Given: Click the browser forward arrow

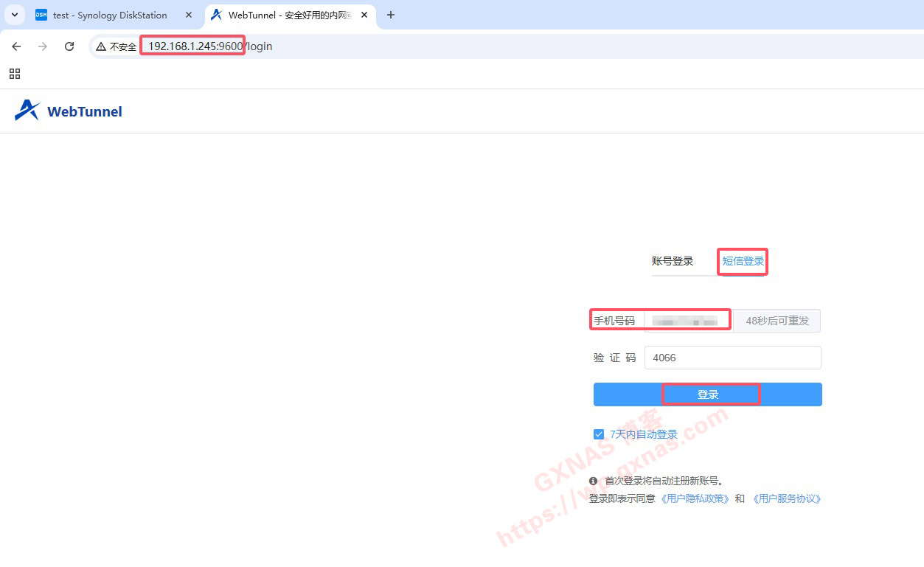Looking at the screenshot, I should [x=43, y=46].
